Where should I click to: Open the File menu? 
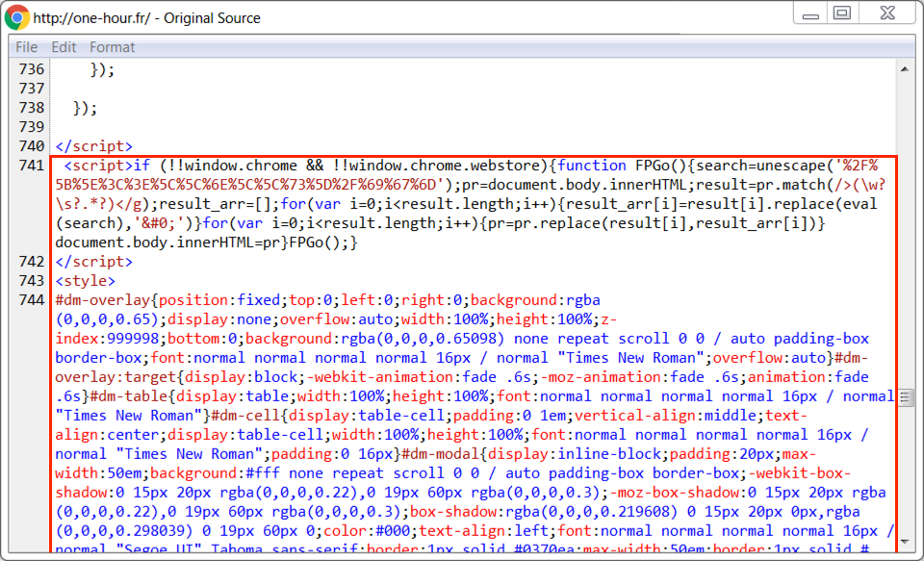click(x=27, y=47)
